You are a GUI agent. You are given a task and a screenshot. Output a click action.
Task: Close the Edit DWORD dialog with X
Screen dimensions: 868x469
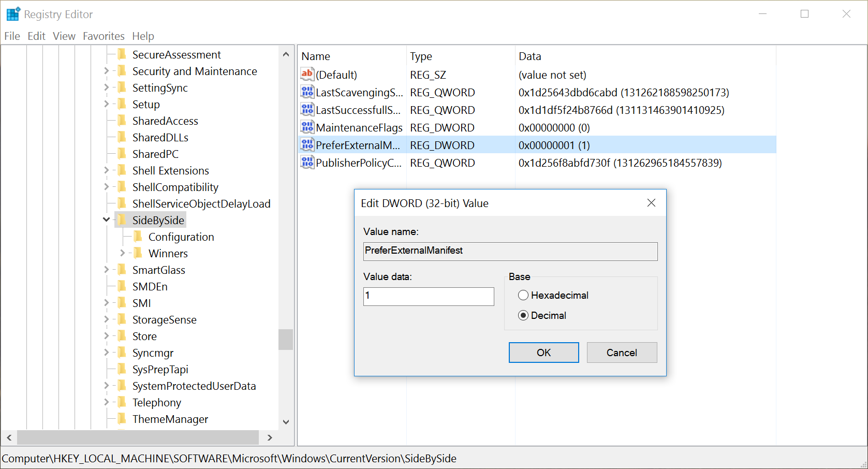[651, 203]
